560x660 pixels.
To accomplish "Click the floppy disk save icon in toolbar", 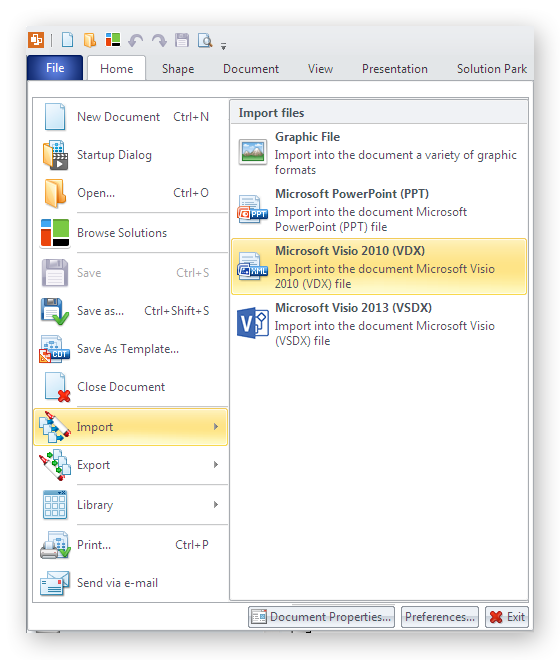I will click(182, 40).
